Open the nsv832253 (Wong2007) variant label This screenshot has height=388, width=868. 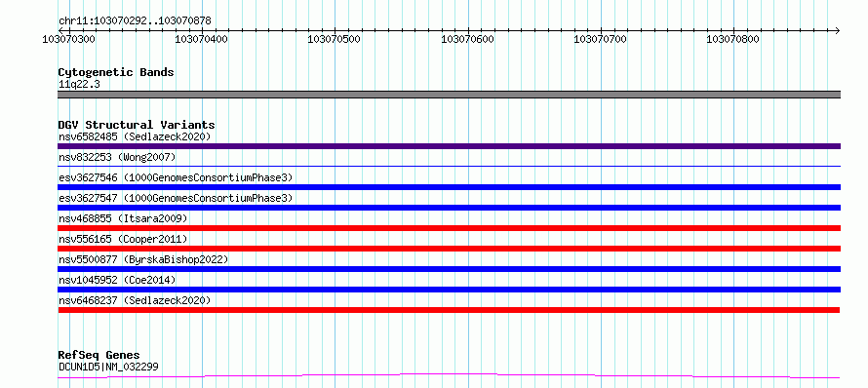pyautogui.click(x=117, y=157)
